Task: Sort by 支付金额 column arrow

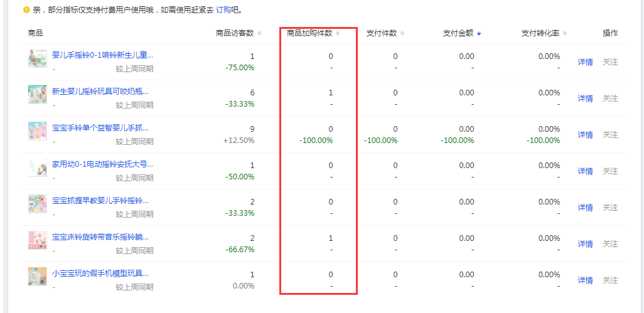Action: pyautogui.click(x=480, y=34)
